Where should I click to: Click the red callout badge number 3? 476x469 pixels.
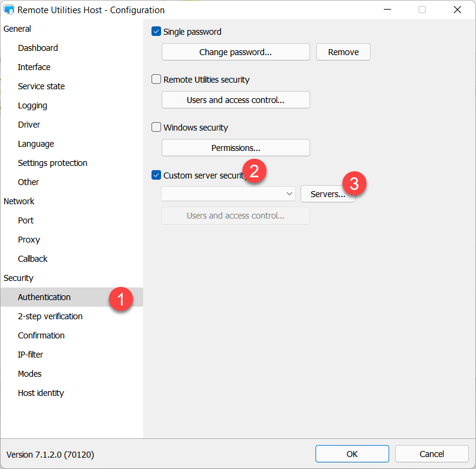point(354,184)
